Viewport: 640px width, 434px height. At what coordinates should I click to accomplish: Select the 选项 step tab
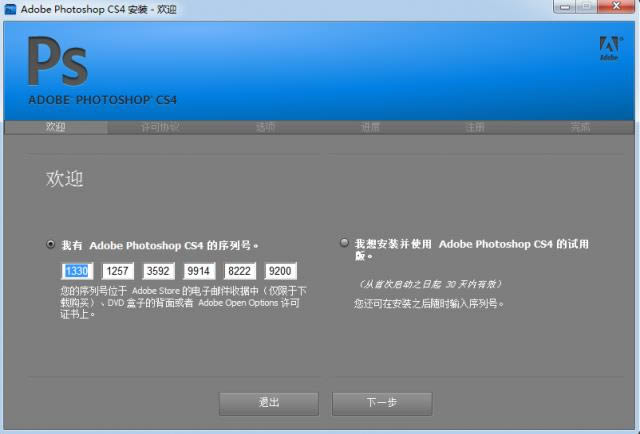pos(265,127)
